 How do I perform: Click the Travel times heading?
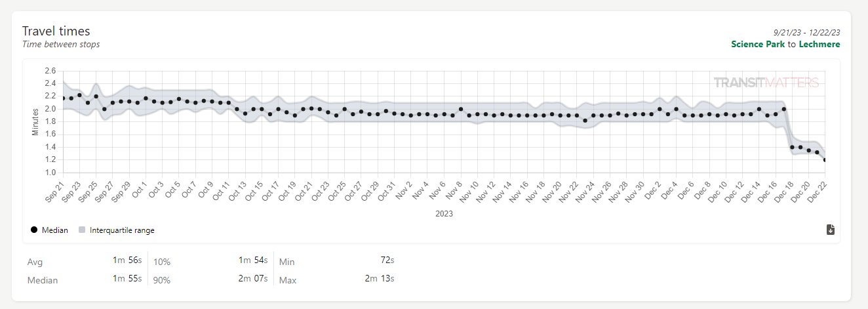[x=56, y=31]
